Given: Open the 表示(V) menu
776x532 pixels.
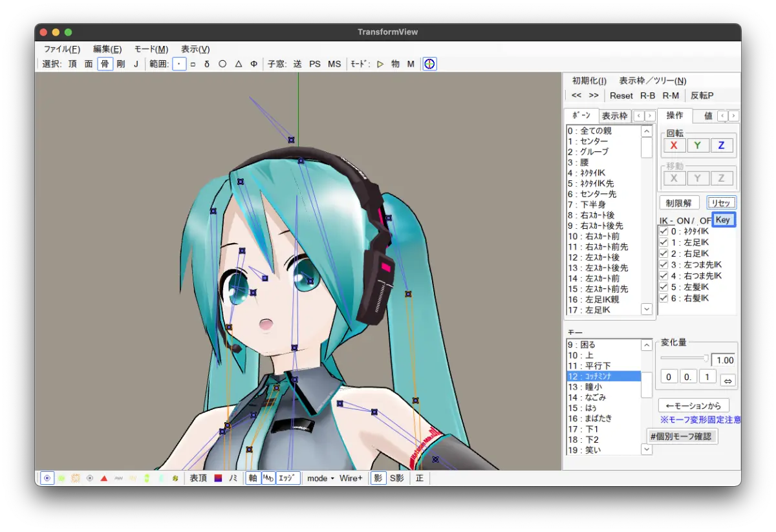Looking at the screenshot, I should (x=195, y=49).
